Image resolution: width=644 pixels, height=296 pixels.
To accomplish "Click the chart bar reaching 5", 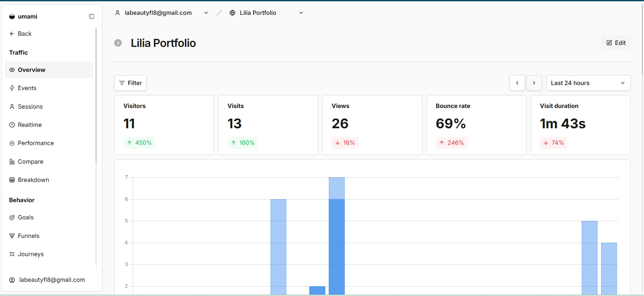I will click(x=589, y=258).
